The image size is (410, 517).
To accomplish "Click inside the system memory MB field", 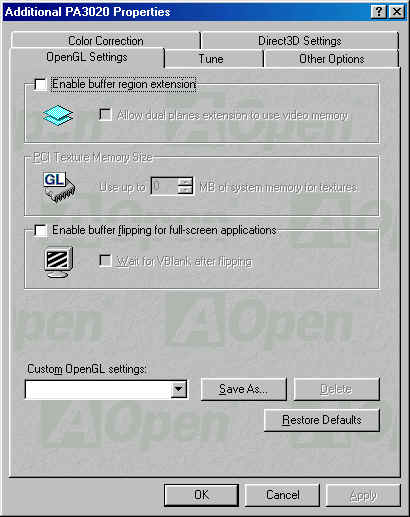I will (165, 186).
